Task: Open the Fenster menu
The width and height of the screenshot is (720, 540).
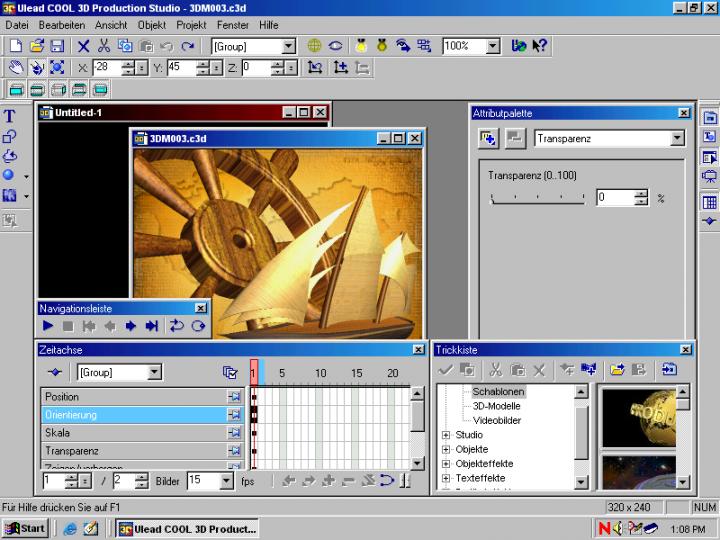Action: (x=233, y=24)
